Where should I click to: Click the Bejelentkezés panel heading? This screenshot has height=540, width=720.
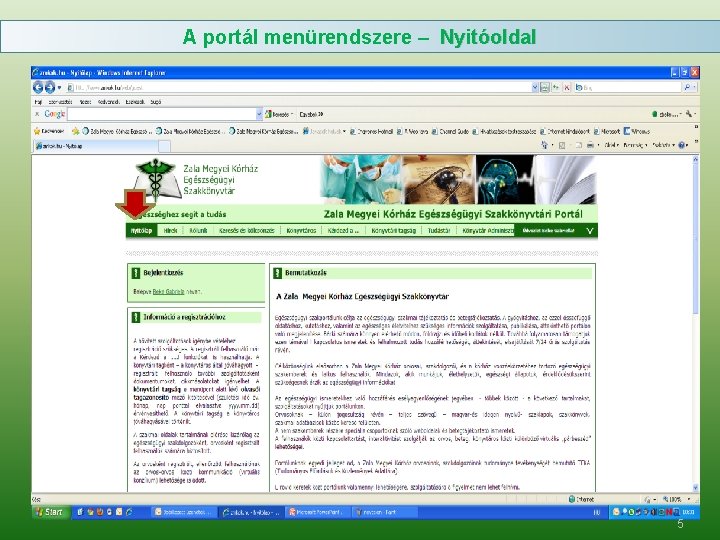click(x=163, y=273)
